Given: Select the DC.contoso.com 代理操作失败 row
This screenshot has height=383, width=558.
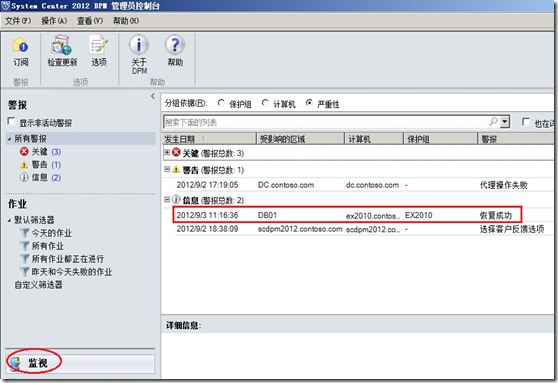Looking at the screenshot, I should pyautogui.click(x=363, y=185).
